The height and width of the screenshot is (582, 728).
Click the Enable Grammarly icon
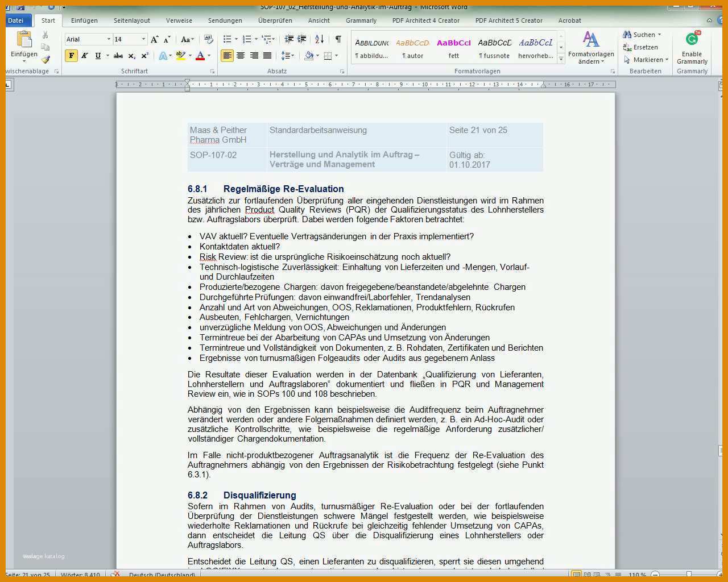(x=692, y=39)
